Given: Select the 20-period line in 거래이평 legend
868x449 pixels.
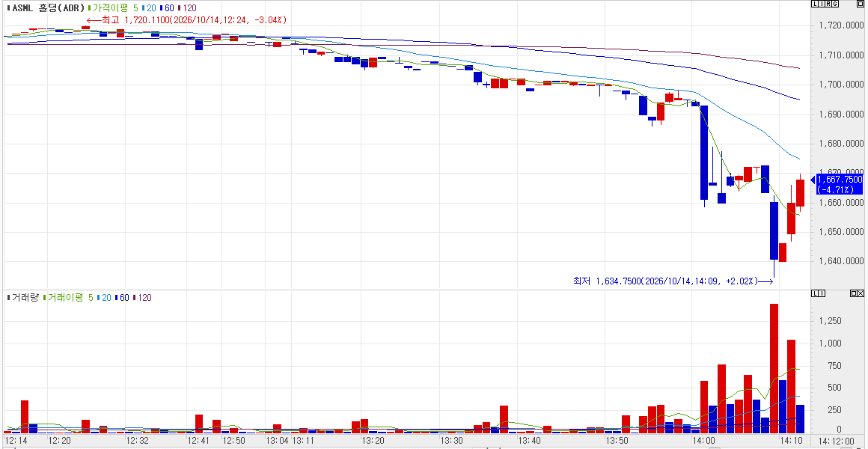Looking at the screenshot, I should point(105,297).
